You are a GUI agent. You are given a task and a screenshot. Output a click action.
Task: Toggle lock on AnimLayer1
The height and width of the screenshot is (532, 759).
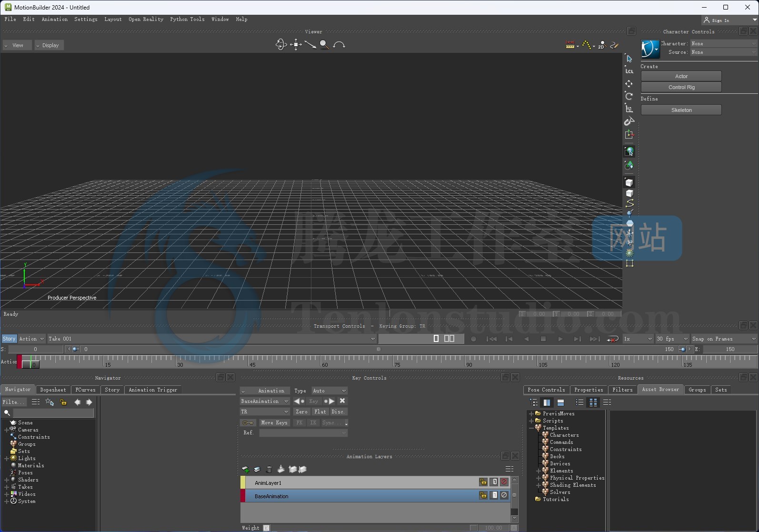[483, 482]
